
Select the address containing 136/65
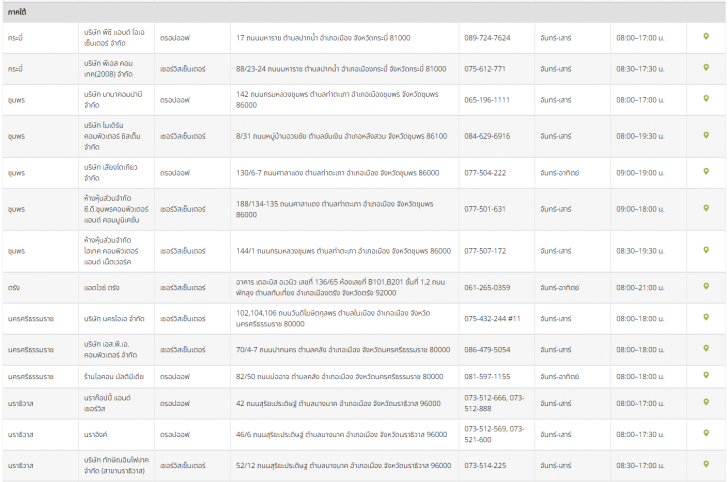340,288
